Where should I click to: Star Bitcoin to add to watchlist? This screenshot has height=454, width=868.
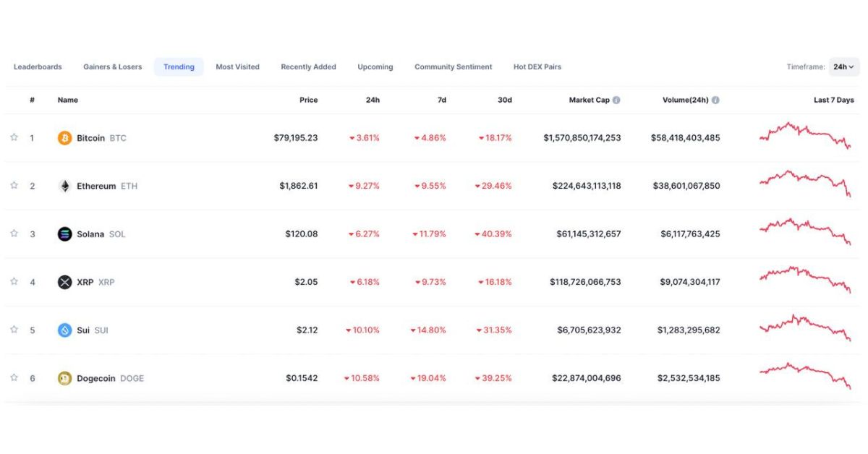point(14,137)
